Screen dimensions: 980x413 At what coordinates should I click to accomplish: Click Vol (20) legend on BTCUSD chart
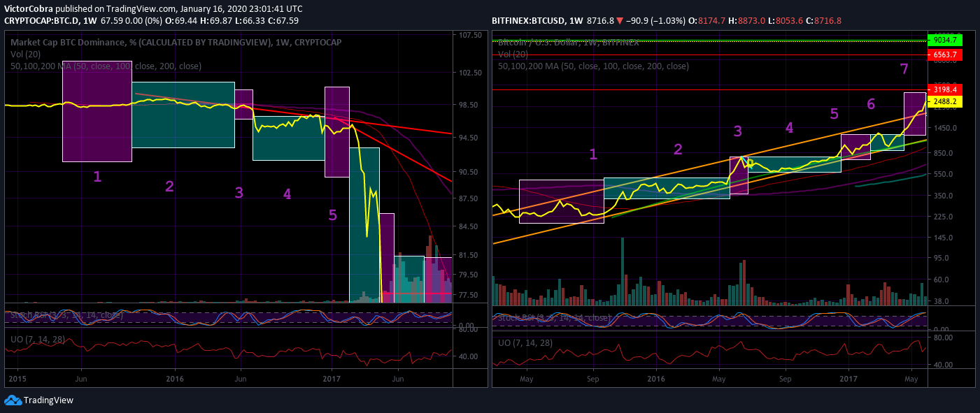[x=513, y=55]
